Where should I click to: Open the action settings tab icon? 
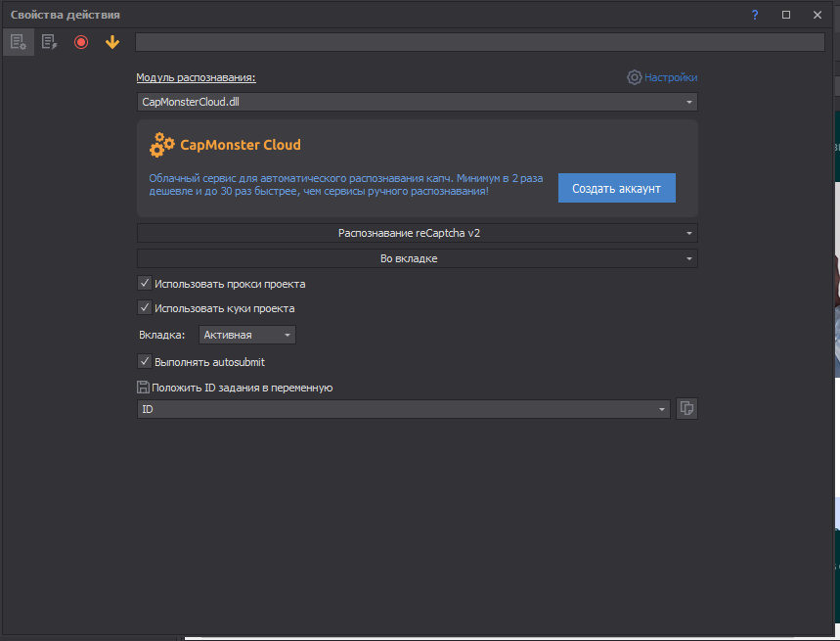tap(19, 42)
